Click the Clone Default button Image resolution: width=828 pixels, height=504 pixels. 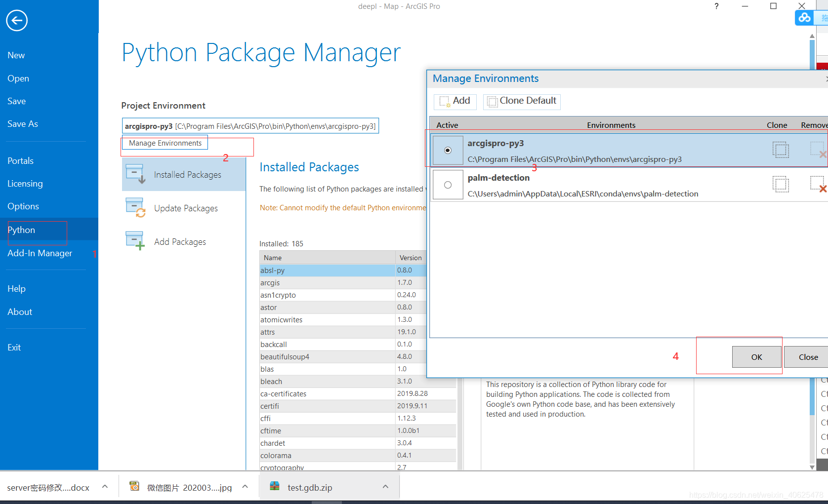[522, 101]
